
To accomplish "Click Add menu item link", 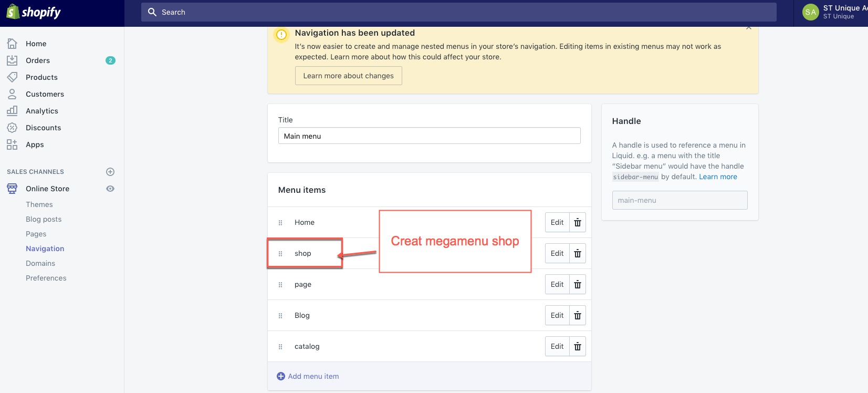I will pyautogui.click(x=308, y=376).
